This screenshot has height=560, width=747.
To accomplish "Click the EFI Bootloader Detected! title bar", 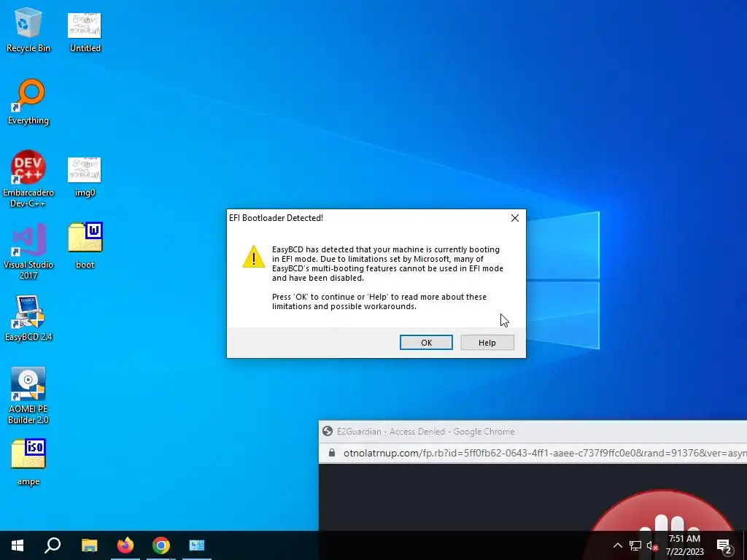I will click(x=366, y=218).
